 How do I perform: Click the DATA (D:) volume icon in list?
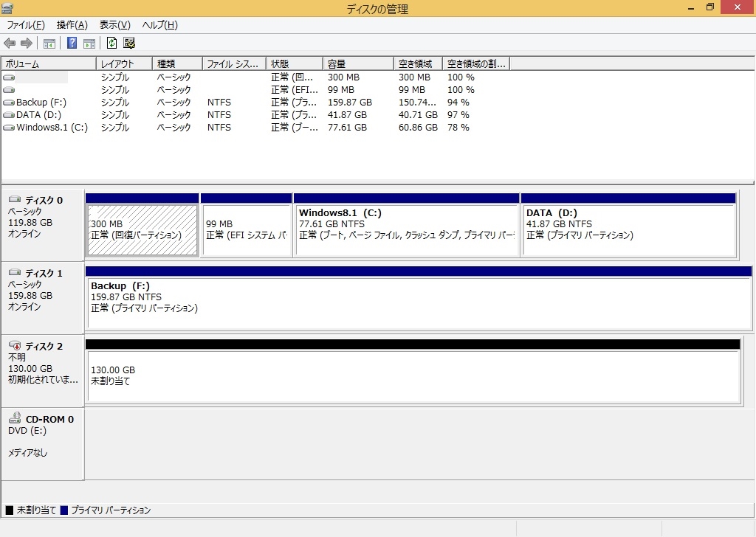point(9,114)
